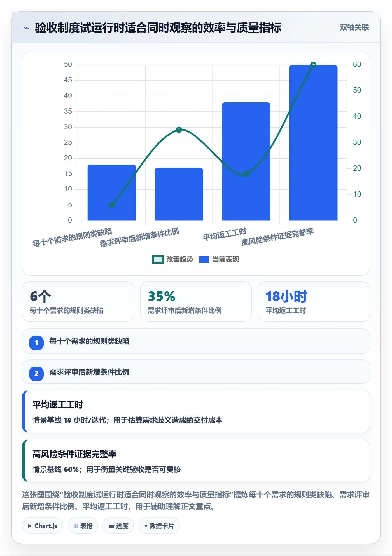392x556 pixels.
Task: Click the Chart.js tag chip
Action: pyautogui.click(x=43, y=526)
